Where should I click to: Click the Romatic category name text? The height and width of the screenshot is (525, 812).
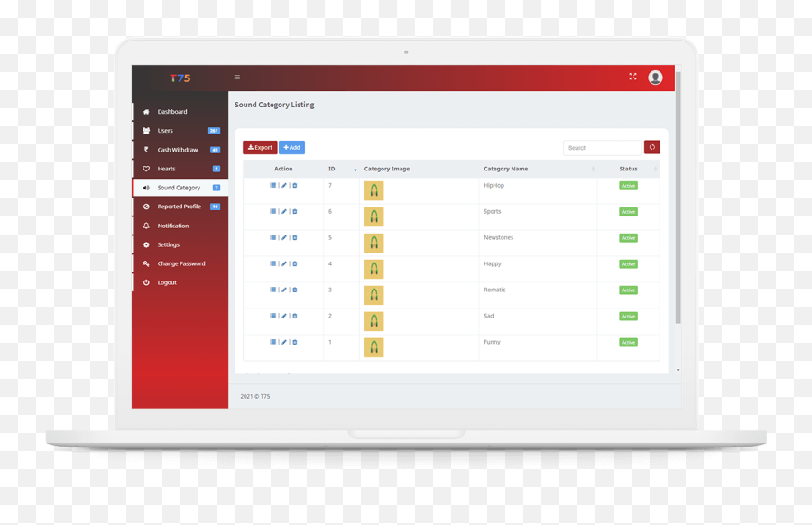[x=494, y=290]
